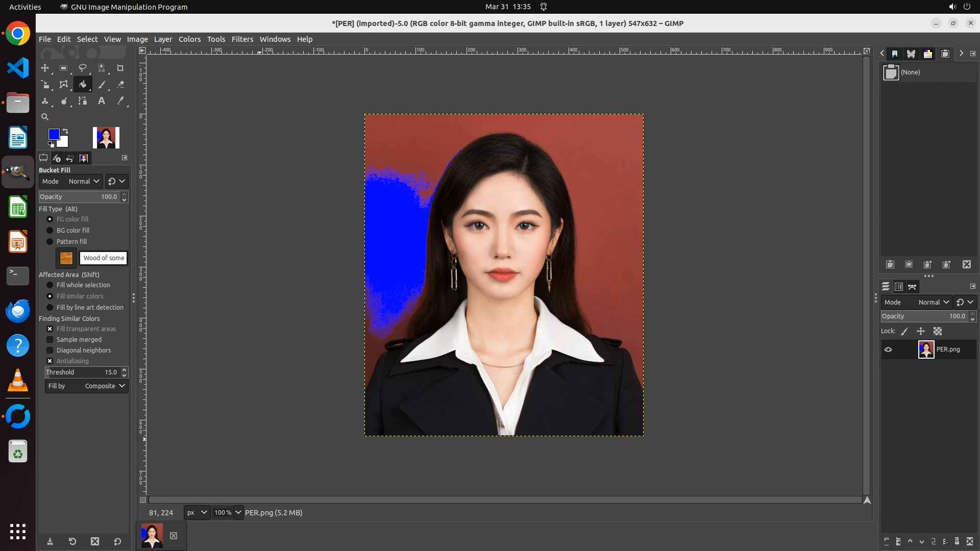Choose BG color fill option
This screenshot has height=551, width=980.
(50, 231)
